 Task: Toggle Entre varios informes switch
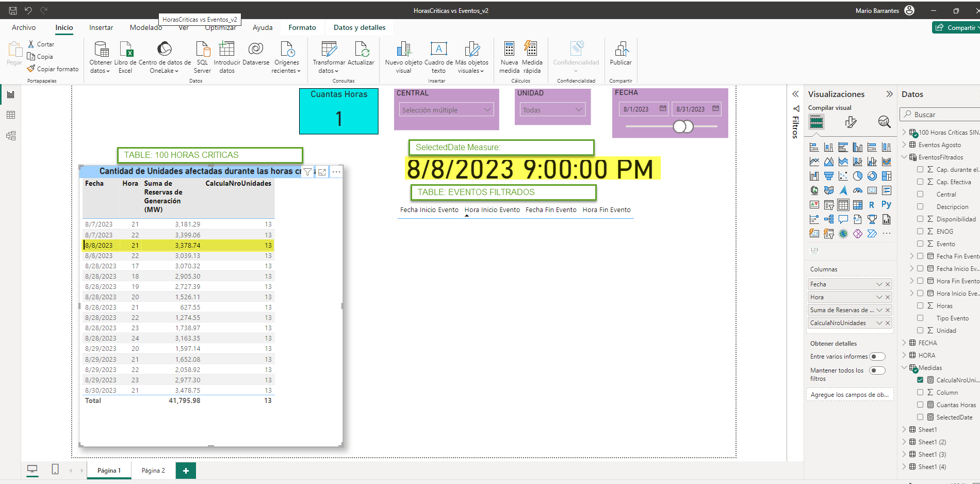pos(877,357)
